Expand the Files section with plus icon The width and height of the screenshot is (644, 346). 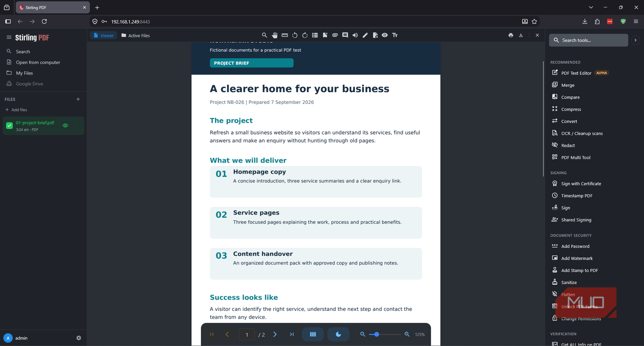coord(78,99)
